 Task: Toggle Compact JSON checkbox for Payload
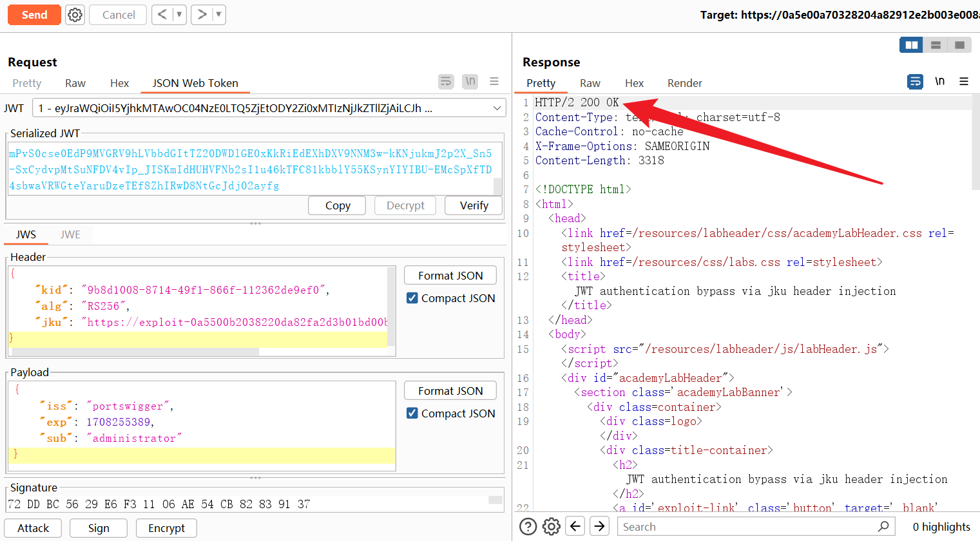[412, 413]
